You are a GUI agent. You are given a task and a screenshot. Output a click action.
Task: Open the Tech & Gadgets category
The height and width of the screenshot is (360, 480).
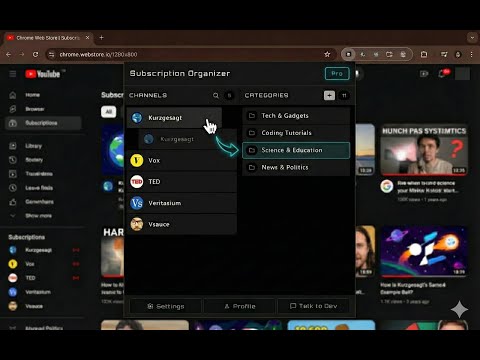coord(296,116)
